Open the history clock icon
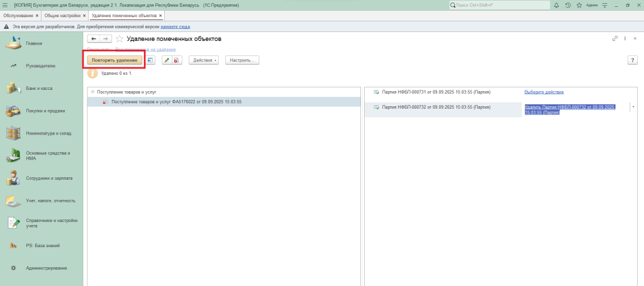The image size is (644, 286). pos(568,5)
